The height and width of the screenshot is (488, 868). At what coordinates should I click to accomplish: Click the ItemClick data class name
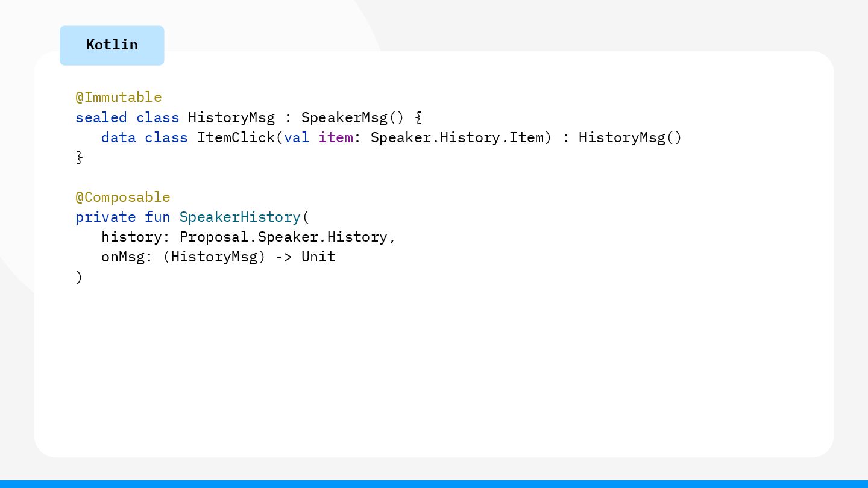[236, 137]
